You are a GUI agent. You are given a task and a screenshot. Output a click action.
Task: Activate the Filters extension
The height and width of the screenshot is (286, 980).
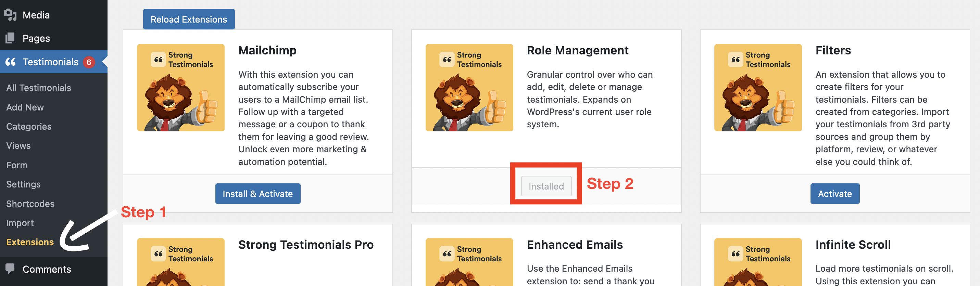click(x=835, y=194)
